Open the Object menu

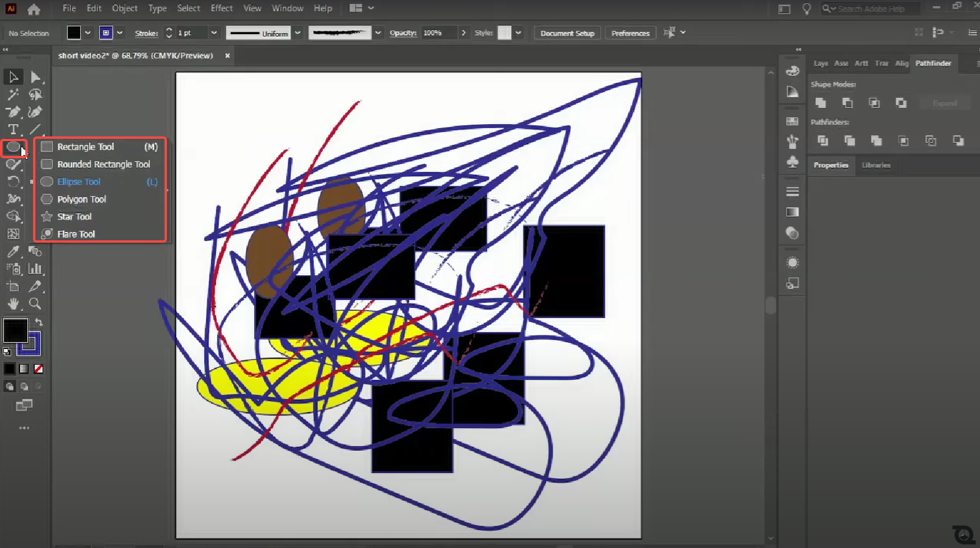click(124, 8)
